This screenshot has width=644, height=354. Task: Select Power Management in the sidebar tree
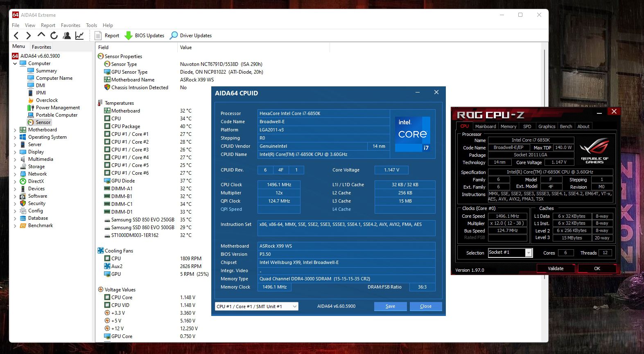click(58, 108)
